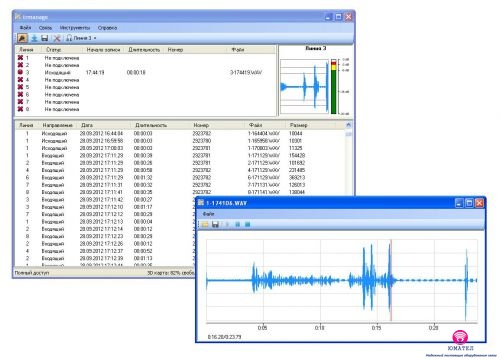Screen dimensions: 500x360
Task: Click the key access icon in main toolbar
Action: pos(22,38)
